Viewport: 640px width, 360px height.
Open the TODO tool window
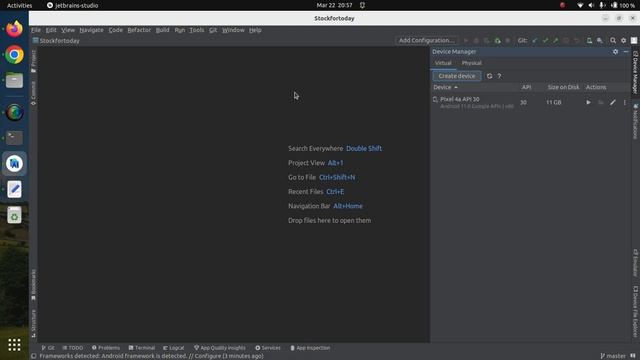(73, 348)
